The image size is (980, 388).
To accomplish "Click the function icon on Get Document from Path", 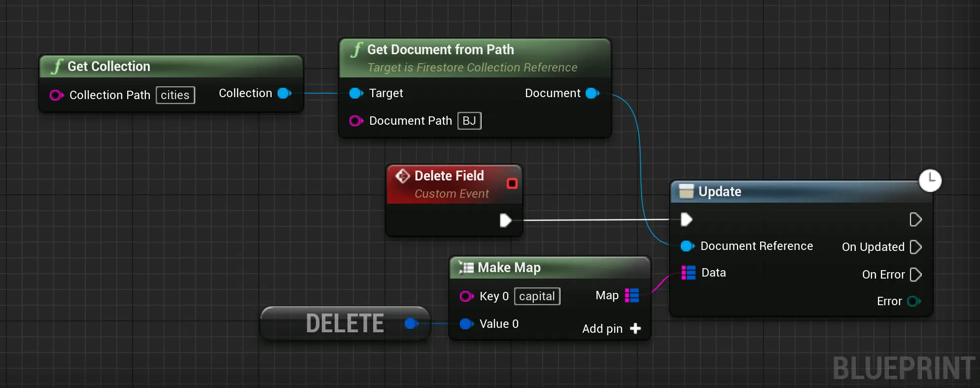I will pyautogui.click(x=357, y=50).
